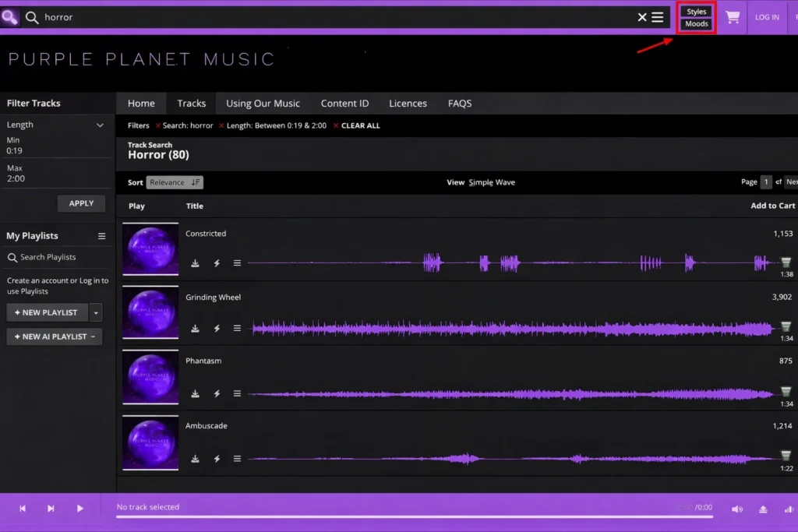This screenshot has width=798, height=532.
Task: Click APPLY to apply the length filter
Action: click(81, 203)
